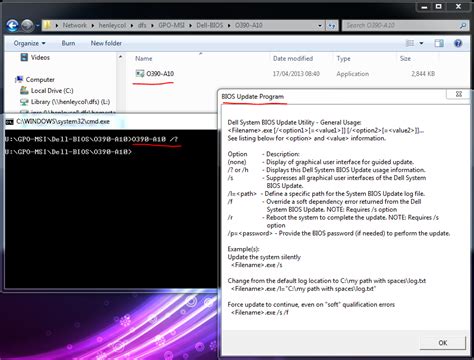Sort by Size column header
Viewport: 474px width, 360px height.
[x=405, y=59]
